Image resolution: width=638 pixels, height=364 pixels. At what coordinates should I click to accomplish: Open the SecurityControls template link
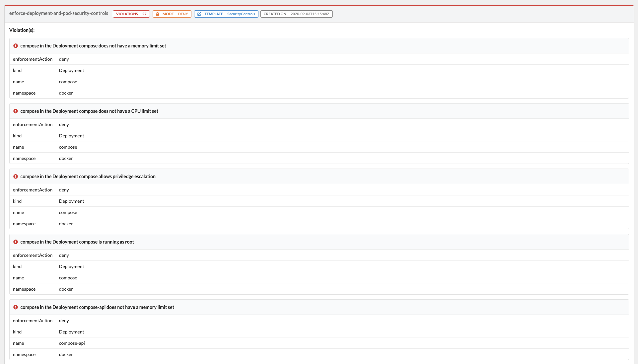[x=241, y=14]
